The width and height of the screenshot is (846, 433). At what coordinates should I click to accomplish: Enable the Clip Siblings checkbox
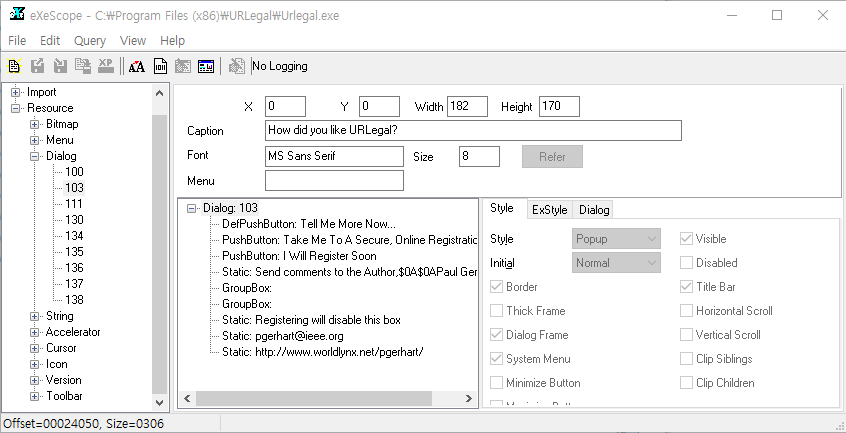pyautogui.click(x=686, y=359)
